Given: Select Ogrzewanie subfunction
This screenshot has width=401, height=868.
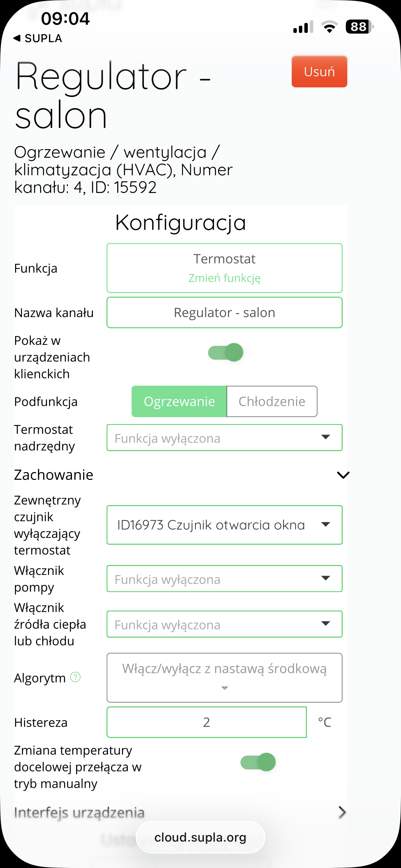Looking at the screenshot, I should pyautogui.click(x=179, y=401).
